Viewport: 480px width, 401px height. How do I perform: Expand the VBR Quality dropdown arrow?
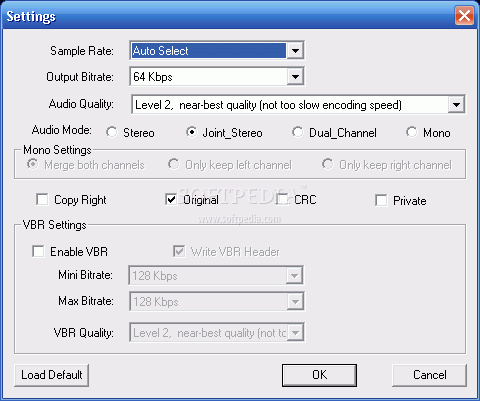[x=295, y=332]
